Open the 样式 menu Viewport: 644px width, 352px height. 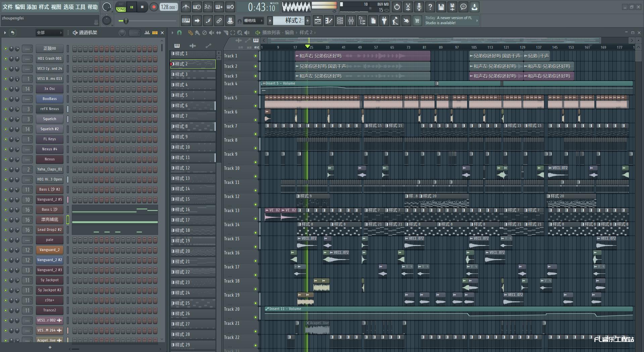tap(44, 7)
